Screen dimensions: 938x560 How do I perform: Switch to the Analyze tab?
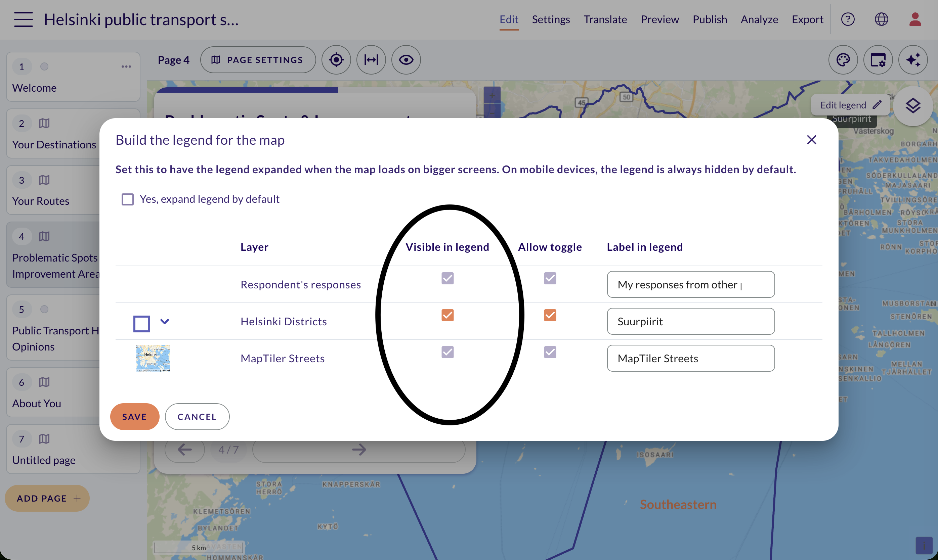759,19
